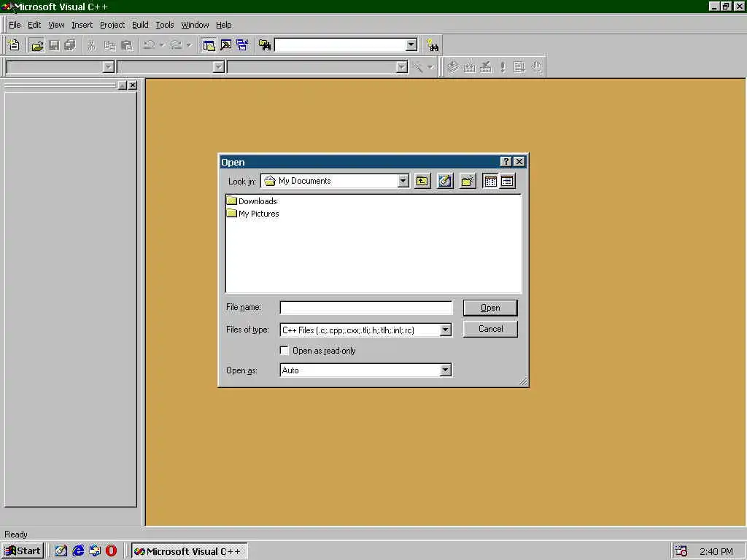Click the Go debug icon
Viewport: 747px width, 560px height.
(519, 66)
